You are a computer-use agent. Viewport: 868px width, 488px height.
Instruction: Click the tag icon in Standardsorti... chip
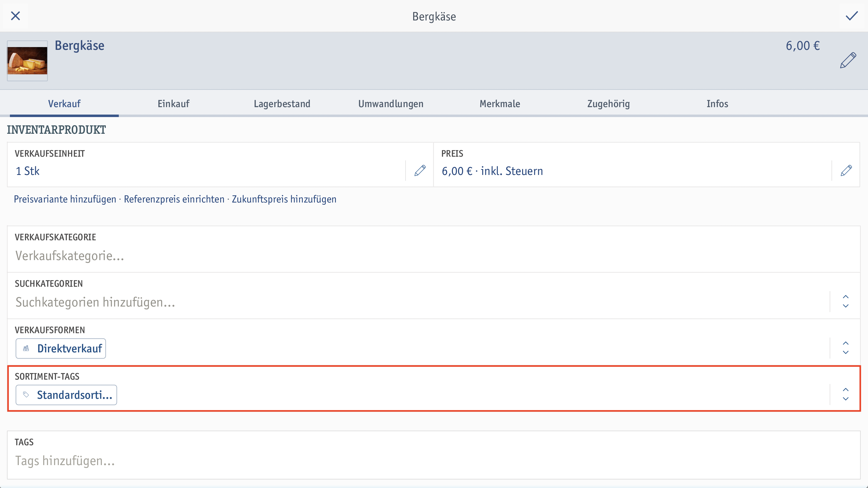26,394
